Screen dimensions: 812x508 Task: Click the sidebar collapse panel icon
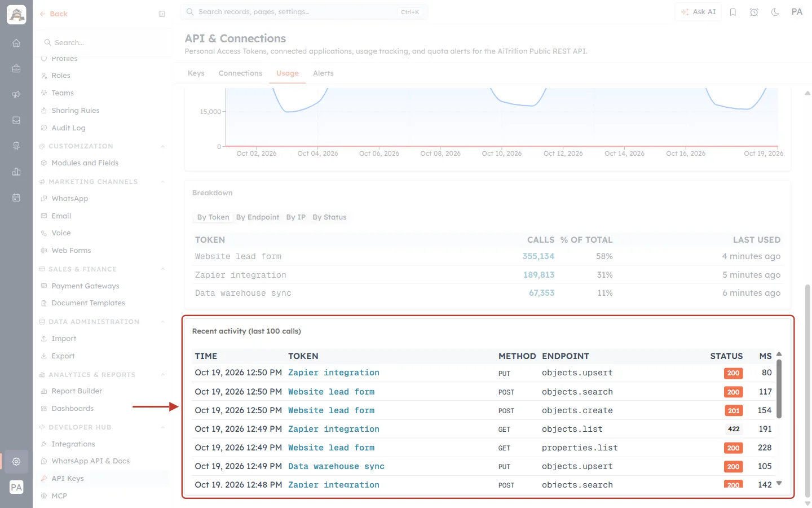162,14
